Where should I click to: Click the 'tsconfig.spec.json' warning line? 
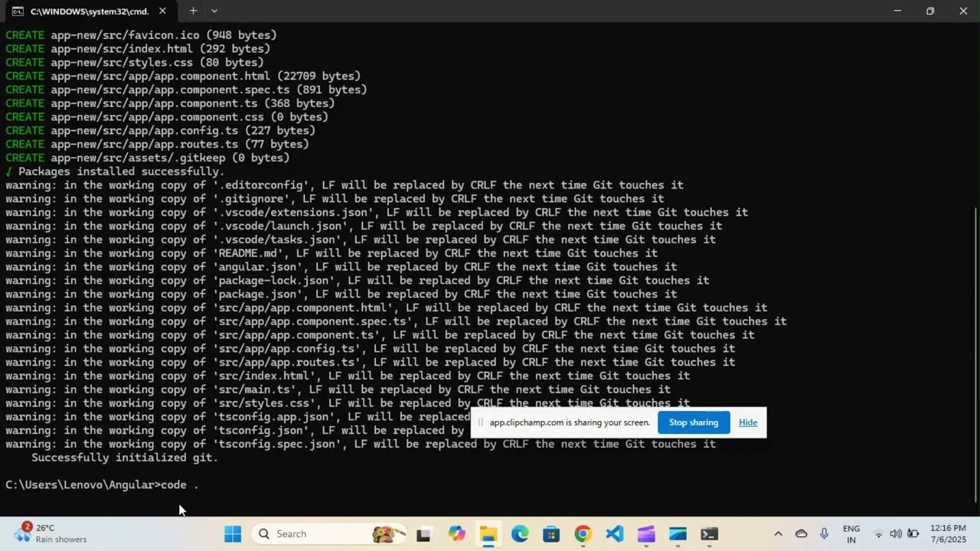tap(361, 444)
